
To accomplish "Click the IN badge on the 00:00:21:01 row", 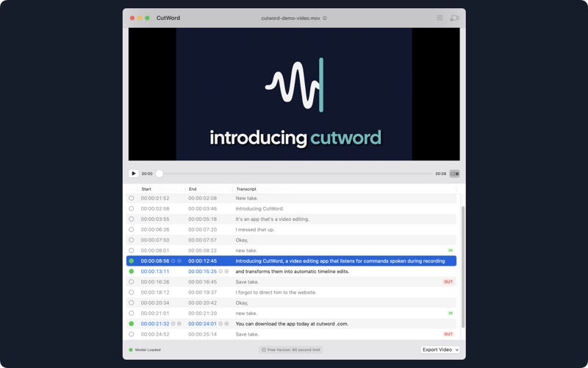I will (x=451, y=313).
